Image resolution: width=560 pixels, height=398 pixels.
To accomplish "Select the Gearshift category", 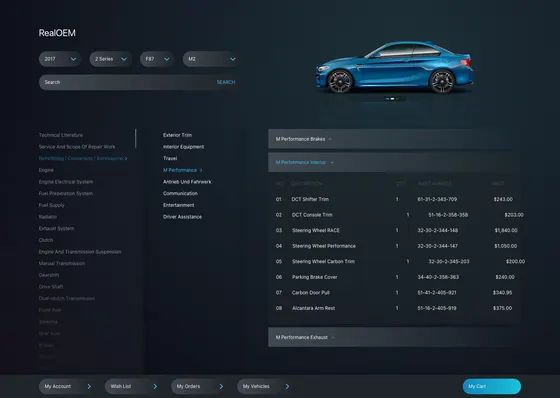I will [49, 275].
